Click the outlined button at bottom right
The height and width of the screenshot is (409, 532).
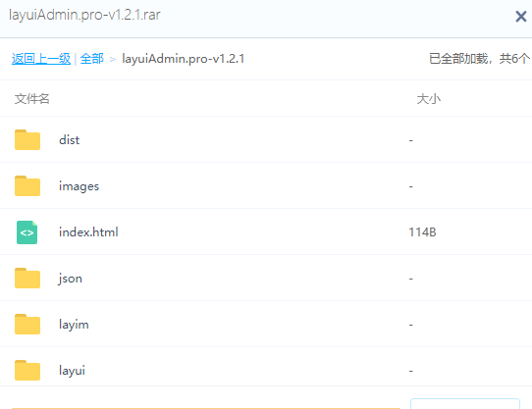(465, 403)
